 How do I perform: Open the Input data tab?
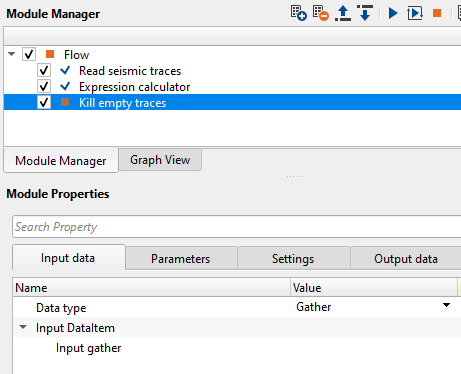(69, 258)
